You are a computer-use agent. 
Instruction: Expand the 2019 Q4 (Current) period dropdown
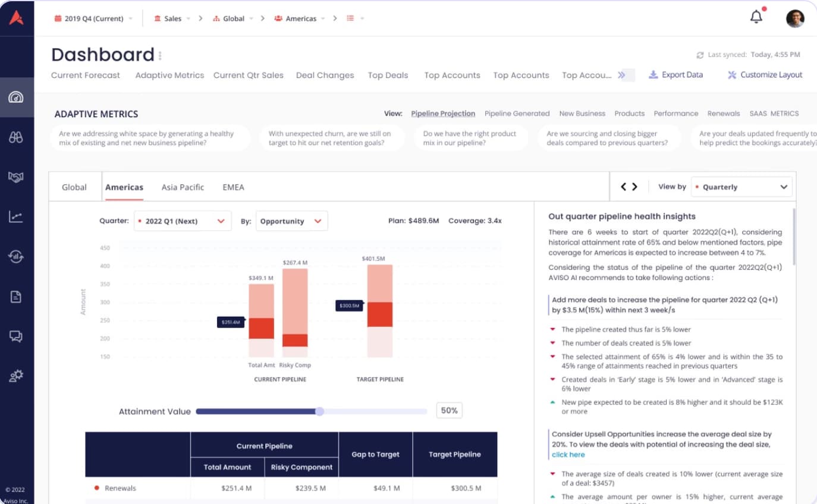pos(93,18)
